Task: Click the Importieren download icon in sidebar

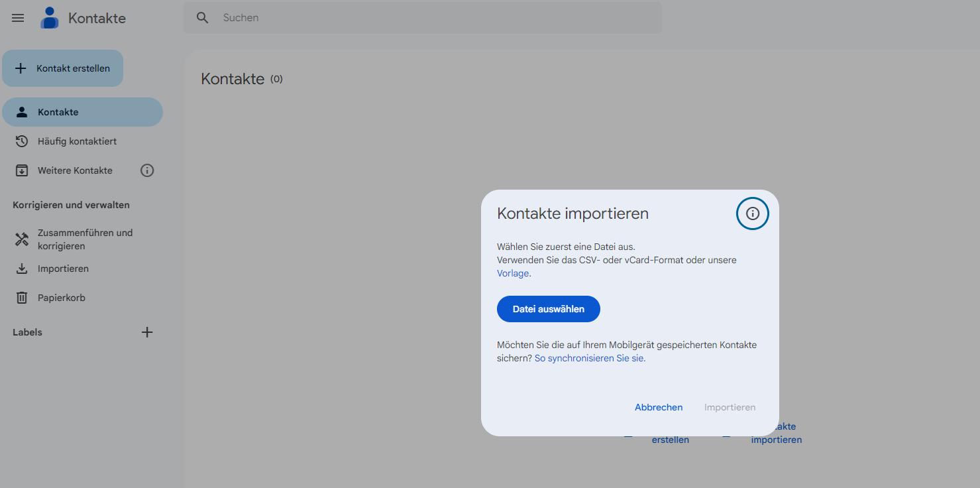Action: click(22, 269)
